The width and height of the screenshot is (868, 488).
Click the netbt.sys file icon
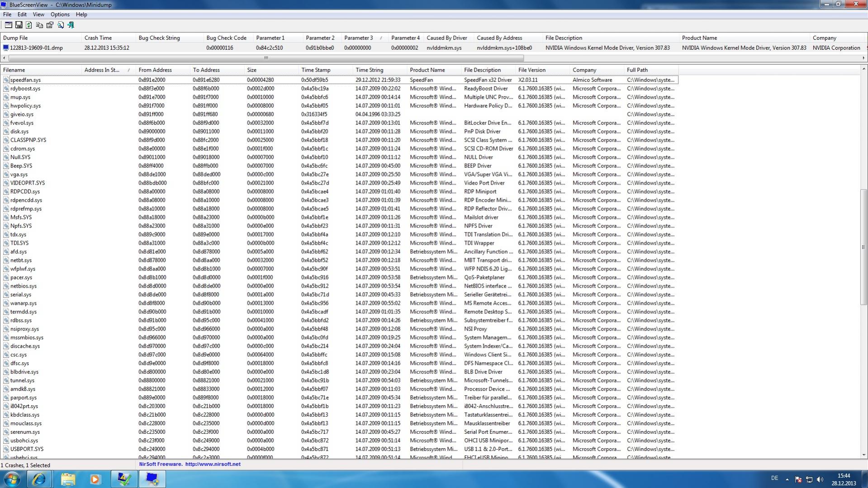tap(6, 261)
